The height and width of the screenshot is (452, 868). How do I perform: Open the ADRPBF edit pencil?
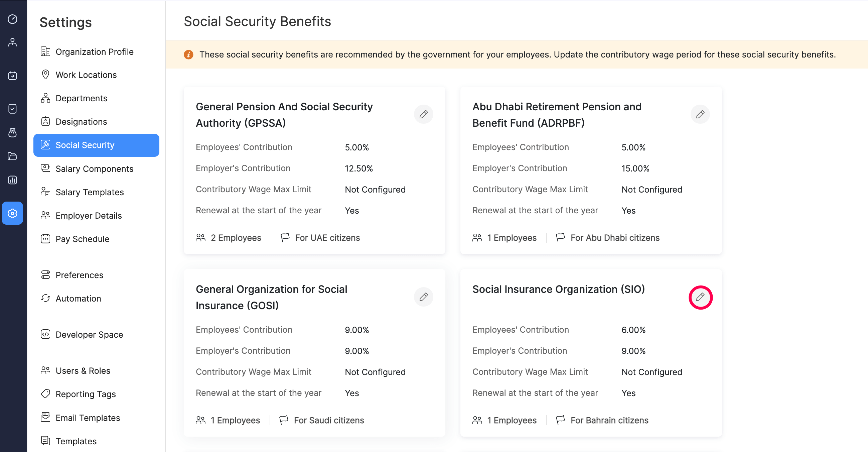coord(700,114)
